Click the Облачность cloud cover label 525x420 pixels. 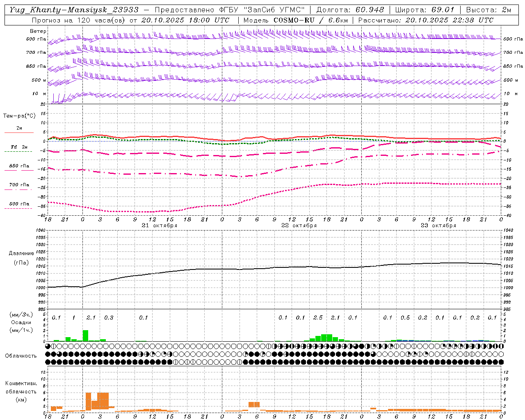pyautogui.click(x=21, y=356)
